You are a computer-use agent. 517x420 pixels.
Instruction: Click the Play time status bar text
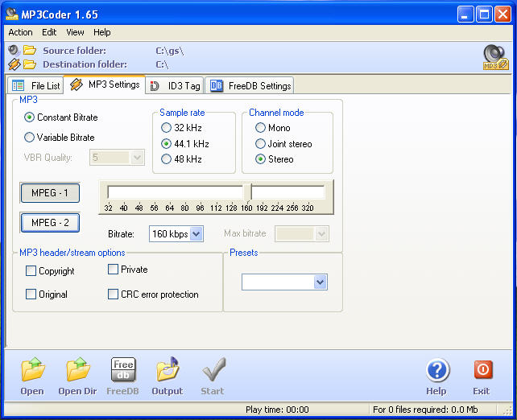pos(277,410)
